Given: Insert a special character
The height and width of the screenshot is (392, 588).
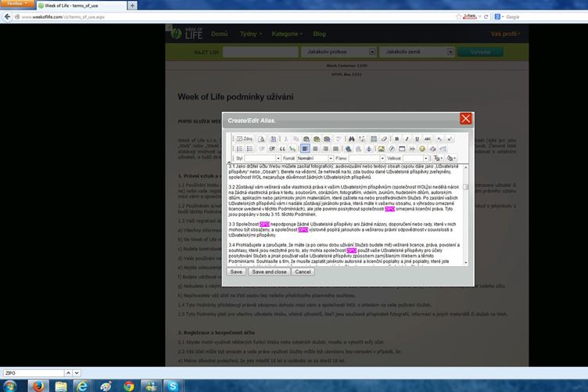Looking at the screenshot, I should coord(432,149).
